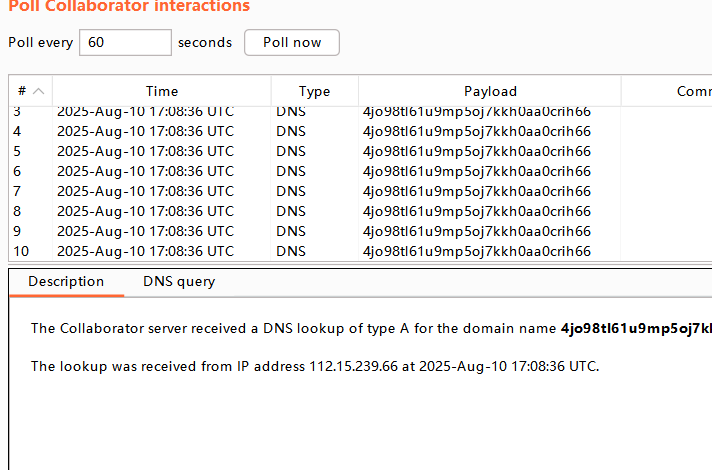This screenshot has height=470, width=712.
Task: Select the last visible row, number 10
Action: click(20, 251)
